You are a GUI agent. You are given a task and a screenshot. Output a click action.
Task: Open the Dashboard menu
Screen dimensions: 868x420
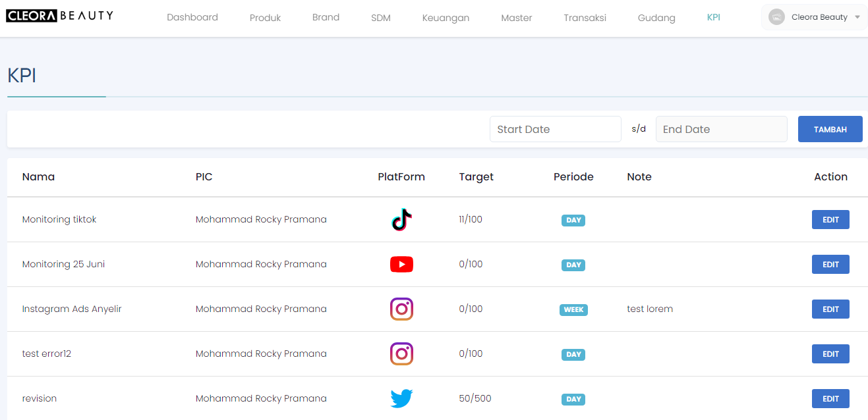192,18
